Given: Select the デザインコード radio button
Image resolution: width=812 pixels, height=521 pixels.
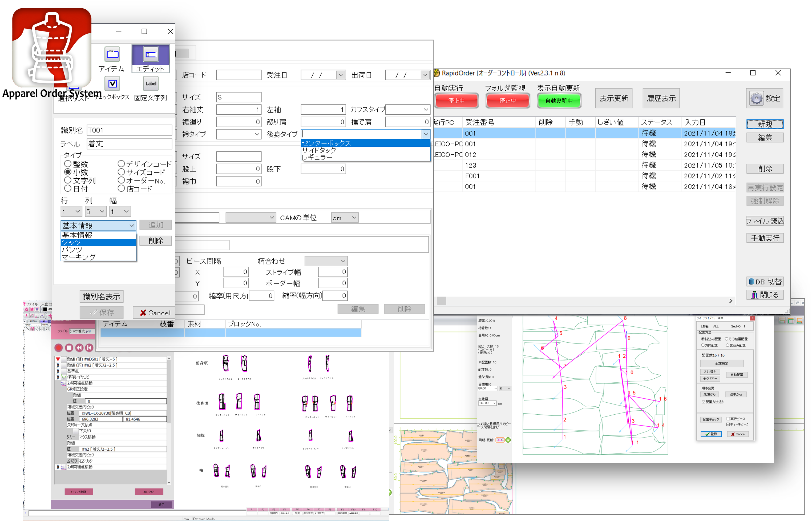Looking at the screenshot, I should [x=121, y=164].
